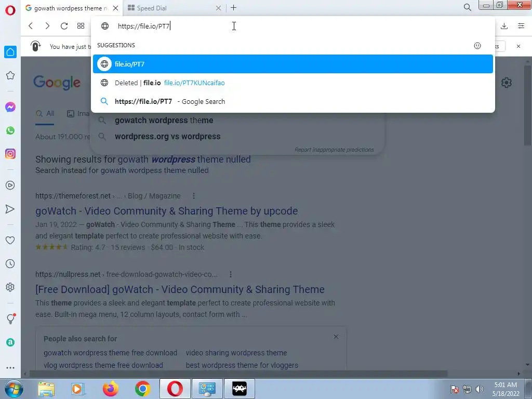532x399 pixels.
Task: Open Settings gear in Opera sidebar
Action: (10, 287)
